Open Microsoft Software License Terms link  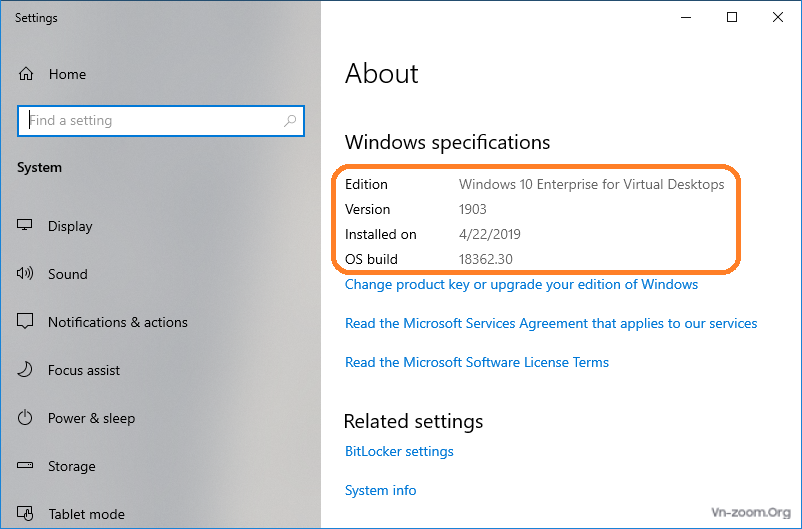(x=477, y=362)
